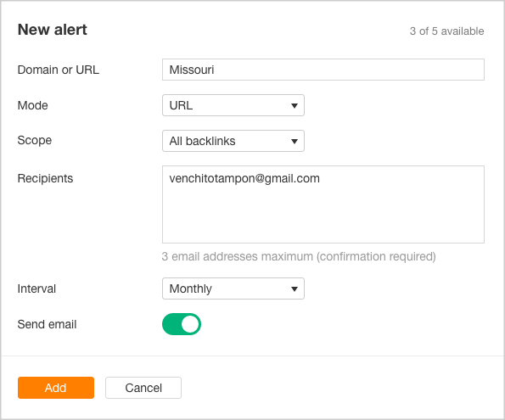Toggle the Send email switch off
This screenshot has width=505, height=420.
tap(182, 324)
